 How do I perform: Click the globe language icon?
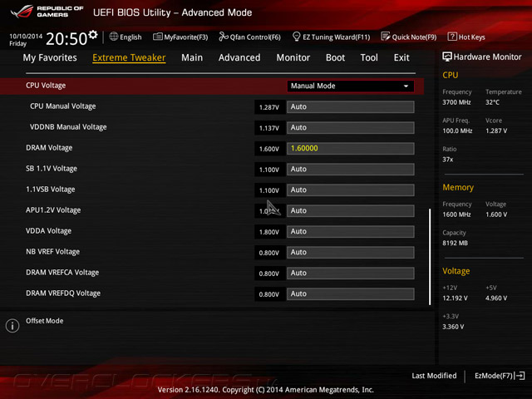[114, 37]
